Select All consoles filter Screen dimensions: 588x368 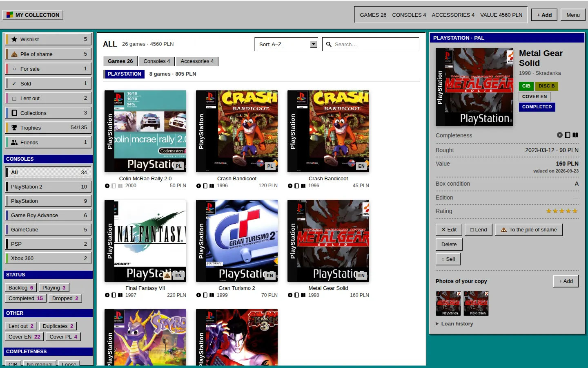point(48,173)
